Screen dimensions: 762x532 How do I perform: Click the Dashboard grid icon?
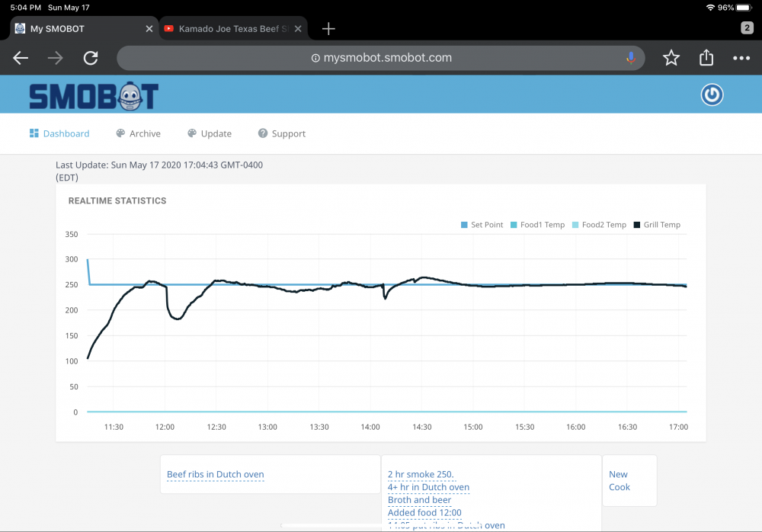[34, 133]
